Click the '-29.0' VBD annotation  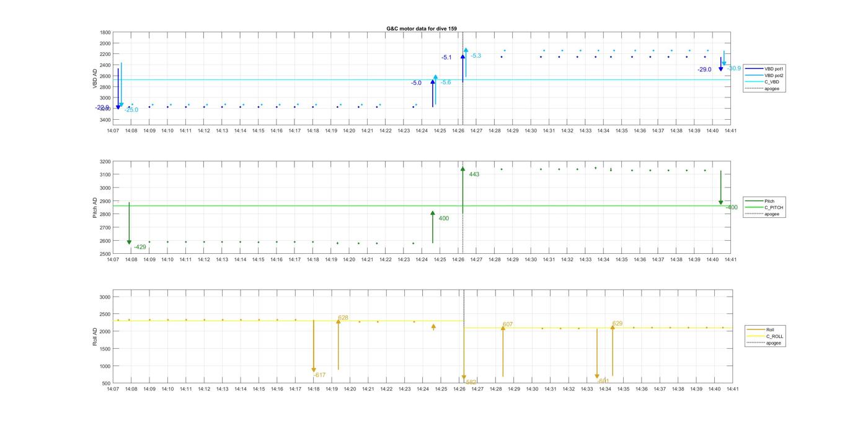[704, 70]
